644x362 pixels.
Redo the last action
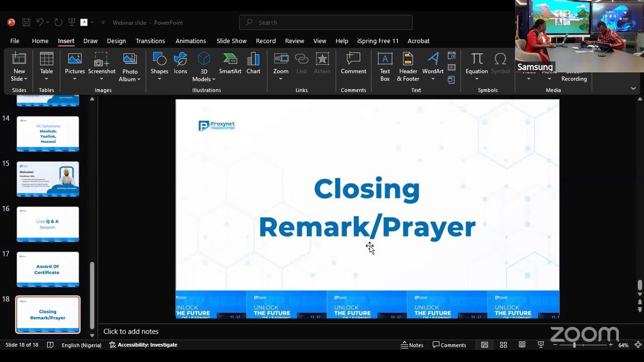click(58, 23)
